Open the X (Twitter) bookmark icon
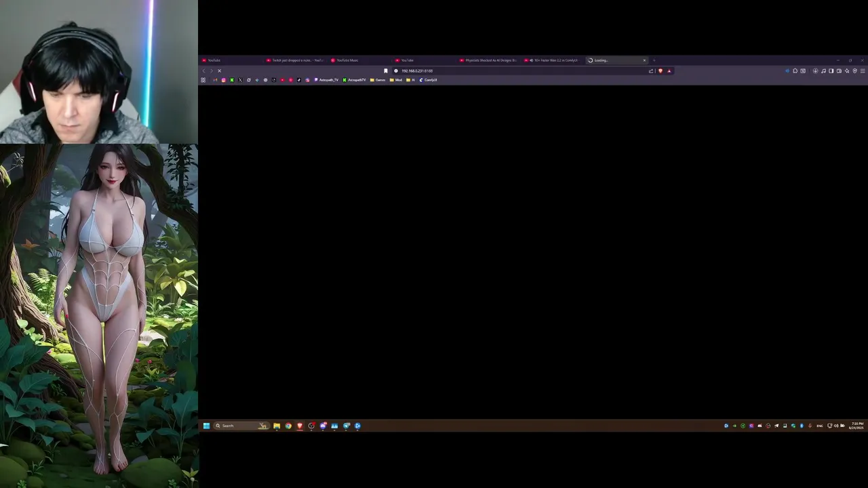The image size is (868, 488). pyautogui.click(x=240, y=80)
